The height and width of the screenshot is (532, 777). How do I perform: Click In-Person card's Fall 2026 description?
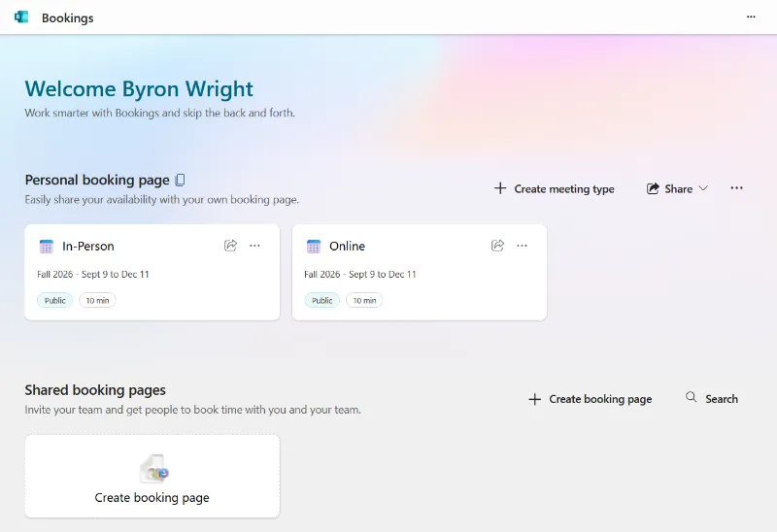click(93, 274)
